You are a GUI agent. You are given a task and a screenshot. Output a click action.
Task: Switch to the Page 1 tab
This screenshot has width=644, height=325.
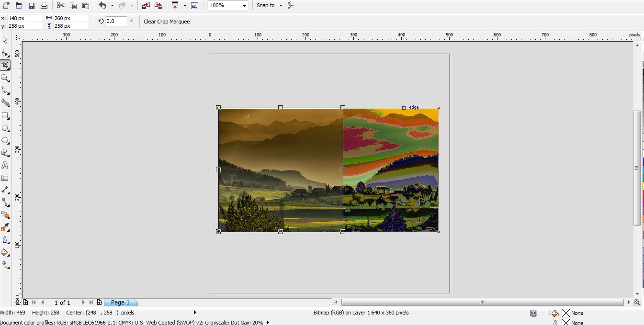[x=120, y=303]
